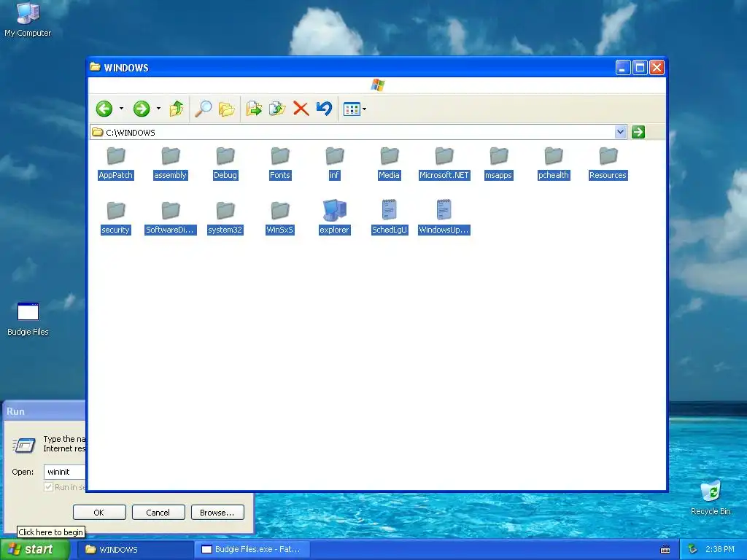Select My Computer desktop icon
This screenshot has height=560, width=747.
pos(28,20)
